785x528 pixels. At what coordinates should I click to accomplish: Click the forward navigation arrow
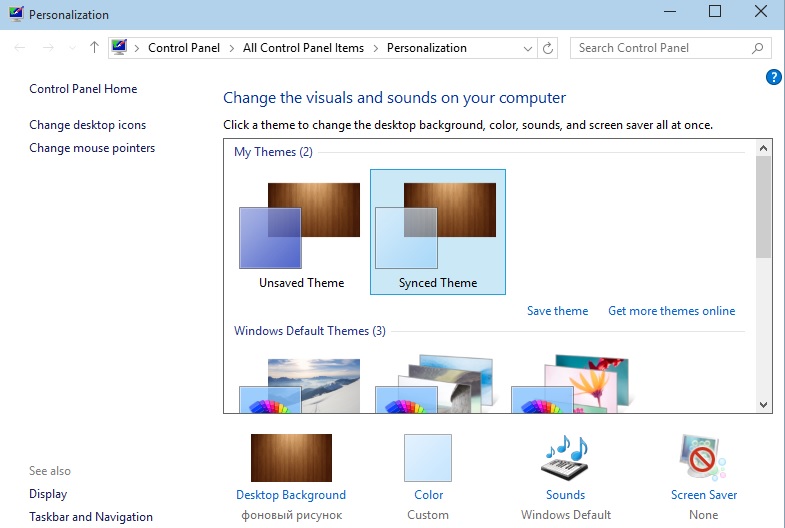click(x=49, y=48)
